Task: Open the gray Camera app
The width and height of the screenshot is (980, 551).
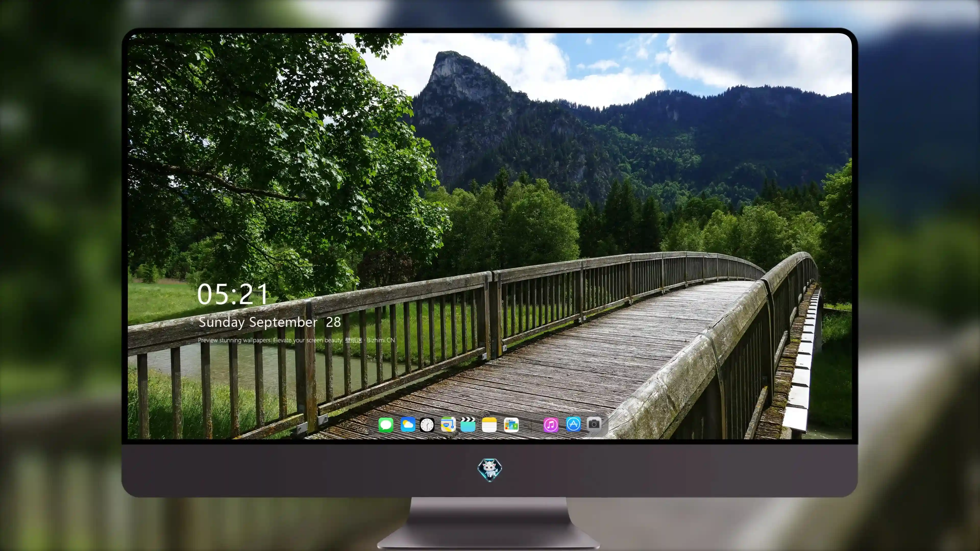Action: coord(594,424)
